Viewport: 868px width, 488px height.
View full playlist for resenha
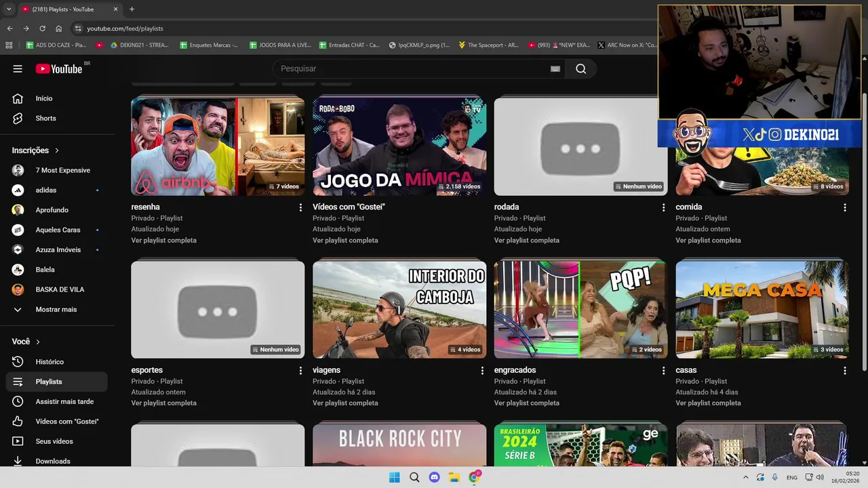coord(163,240)
